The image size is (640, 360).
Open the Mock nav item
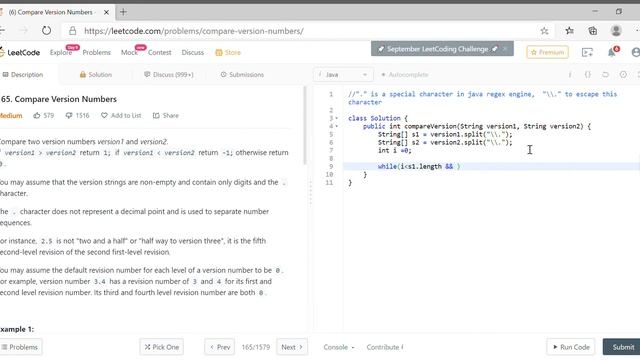tap(129, 52)
